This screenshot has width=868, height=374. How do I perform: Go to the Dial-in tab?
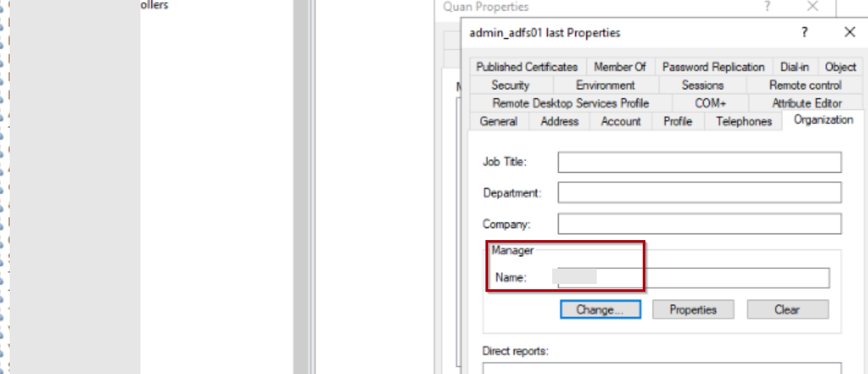click(x=794, y=67)
